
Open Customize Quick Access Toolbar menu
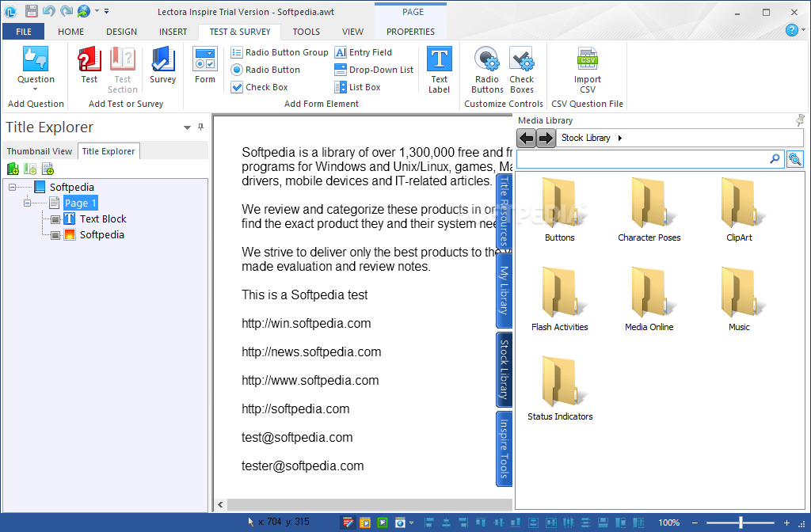pyautogui.click(x=107, y=11)
